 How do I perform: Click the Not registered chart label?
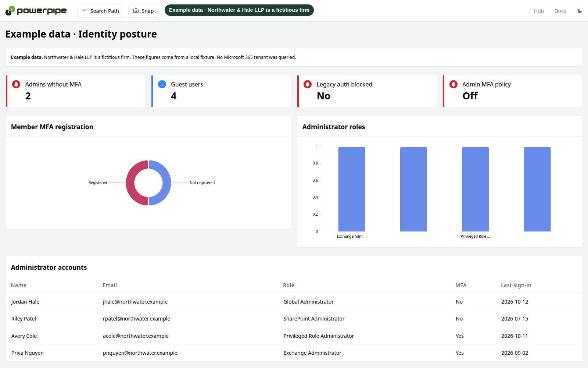point(202,183)
